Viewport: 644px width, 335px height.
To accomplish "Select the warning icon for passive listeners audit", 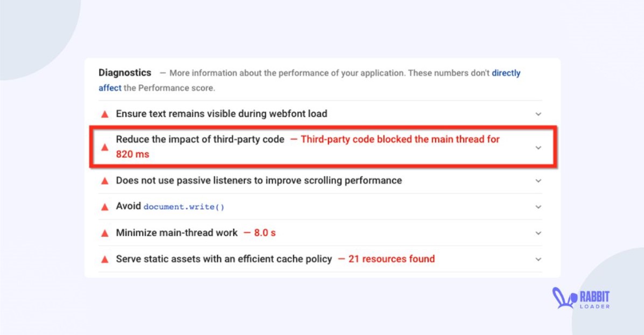I will pos(105,180).
